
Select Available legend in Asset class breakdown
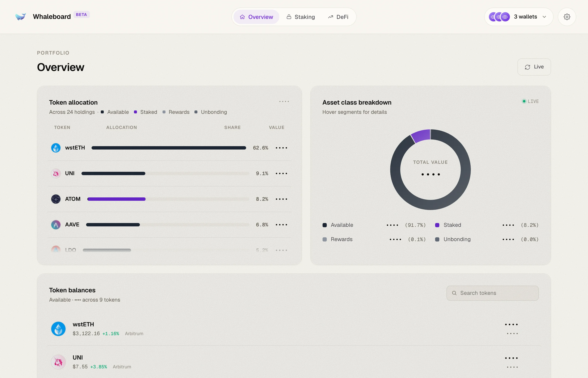338,225
